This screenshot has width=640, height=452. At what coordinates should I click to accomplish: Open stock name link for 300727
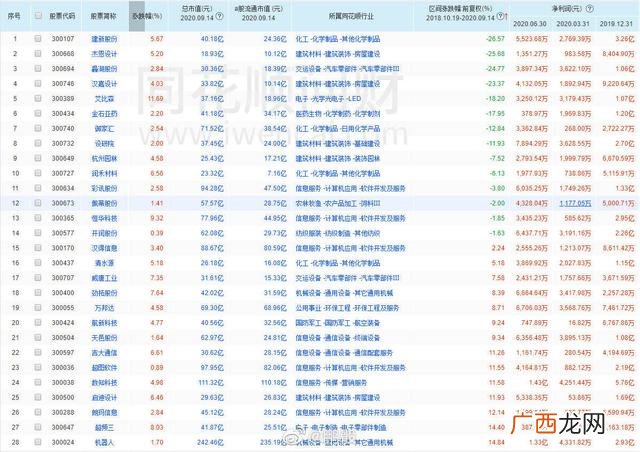tap(104, 173)
